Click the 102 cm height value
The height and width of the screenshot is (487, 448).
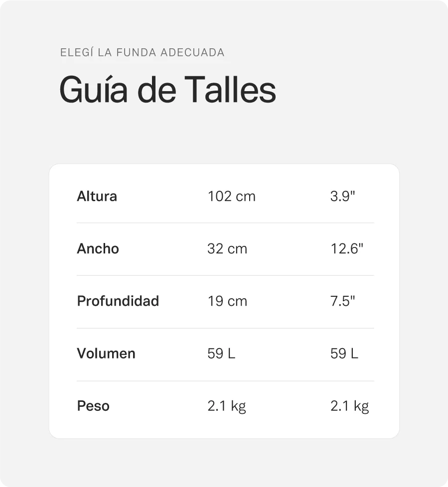[x=231, y=196]
